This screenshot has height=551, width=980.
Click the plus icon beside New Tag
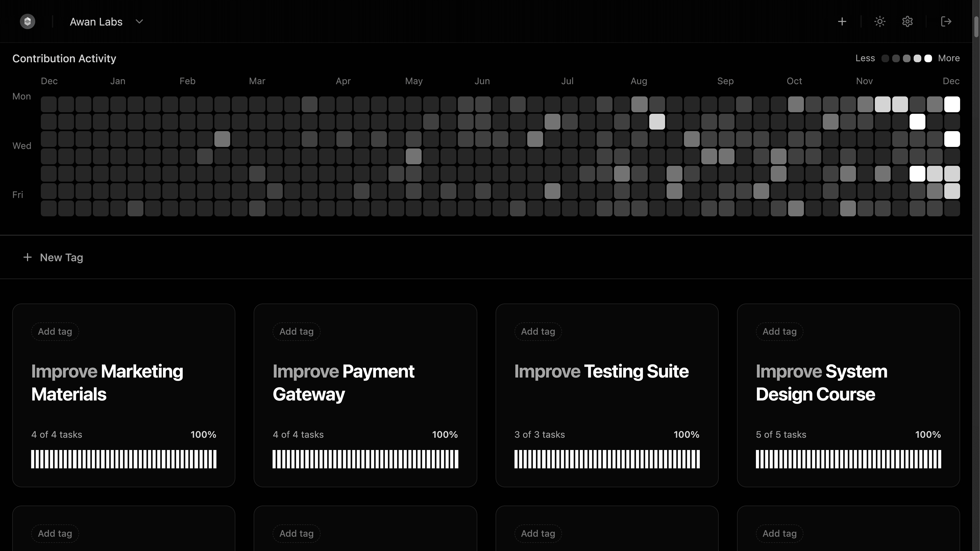coord(27,257)
